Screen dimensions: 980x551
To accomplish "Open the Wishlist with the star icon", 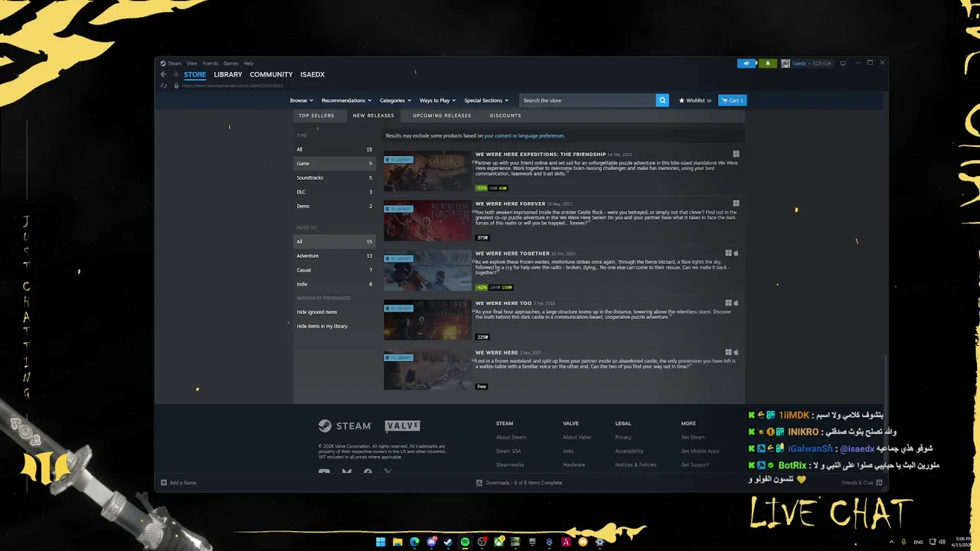I will [695, 100].
